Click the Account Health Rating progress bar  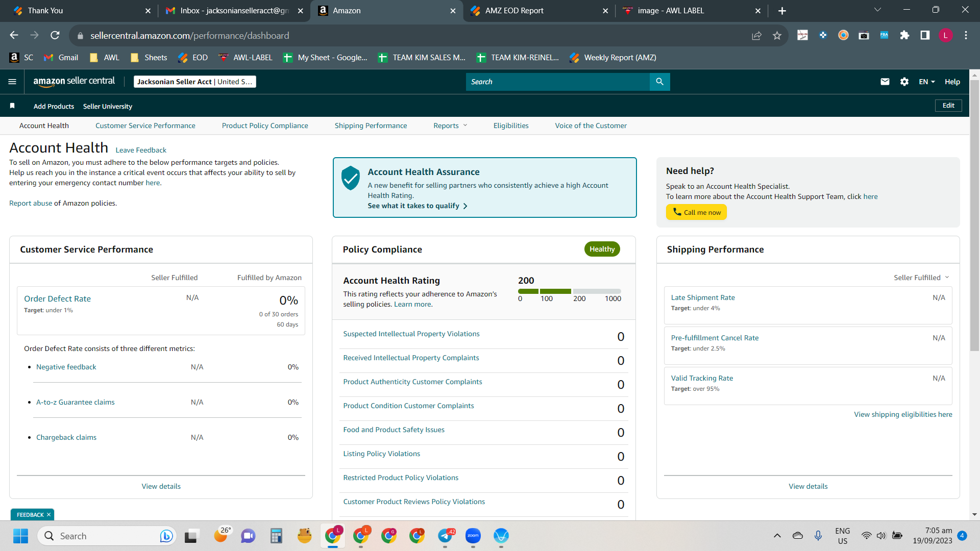pyautogui.click(x=570, y=291)
